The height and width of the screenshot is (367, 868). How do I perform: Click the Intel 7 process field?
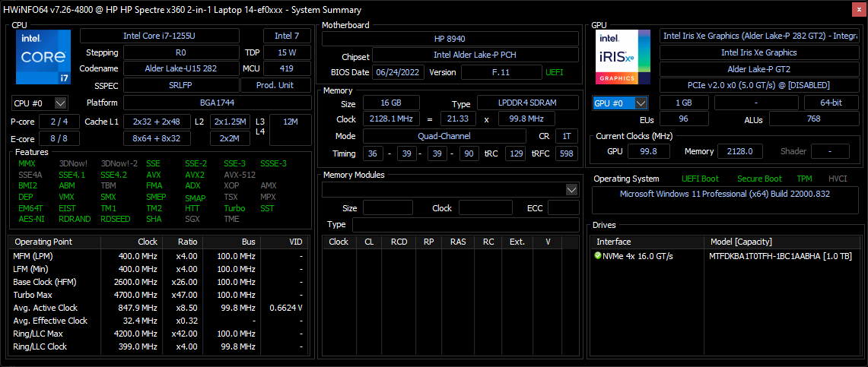click(288, 36)
